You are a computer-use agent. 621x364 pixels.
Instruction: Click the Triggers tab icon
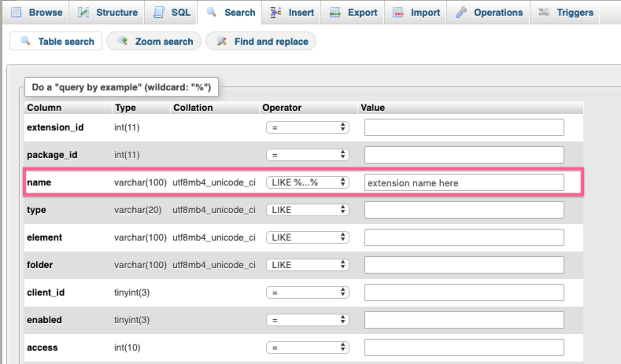point(544,13)
